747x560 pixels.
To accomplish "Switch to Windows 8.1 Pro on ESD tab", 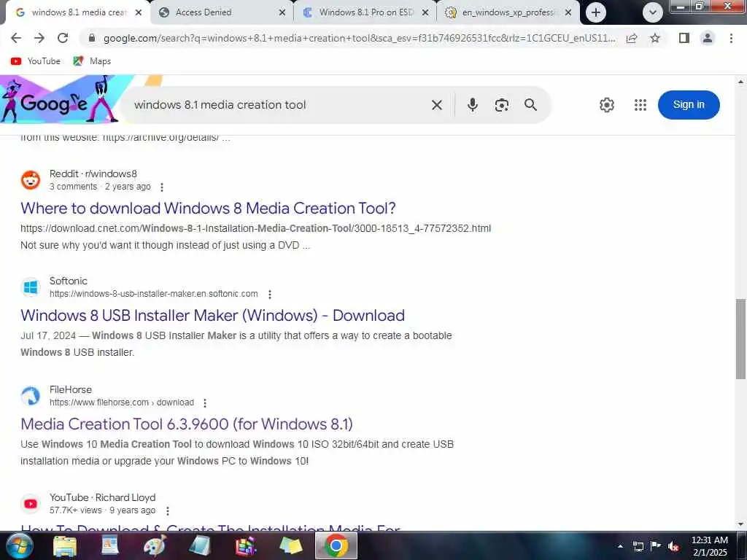I will click(x=365, y=12).
